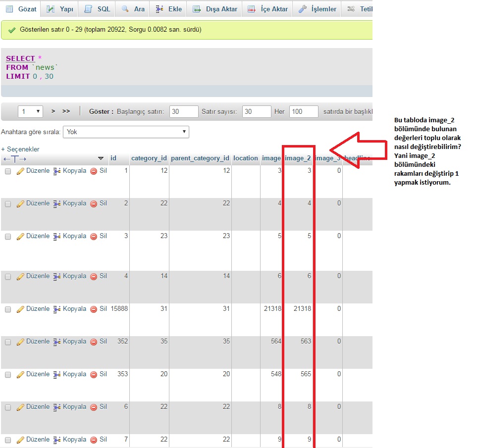Image resolution: width=478 pixels, height=448 pixels.
Task: Open the page number dropdown showing 1
Action: click(31, 111)
